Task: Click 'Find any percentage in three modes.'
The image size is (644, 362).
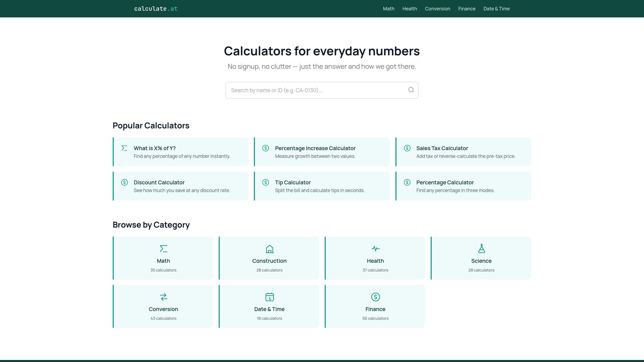Action: pos(455,190)
